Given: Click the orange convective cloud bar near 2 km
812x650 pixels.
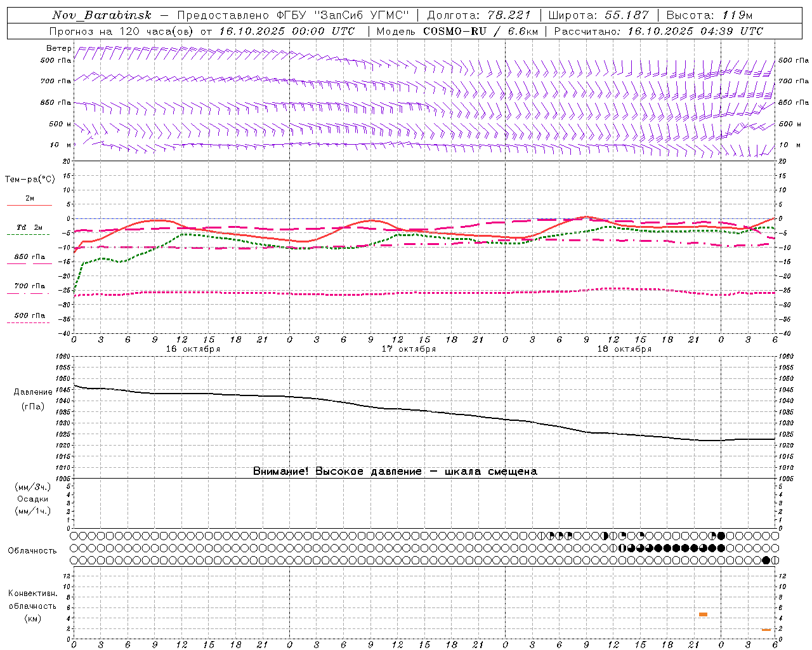Looking at the screenshot, I should click(x=766, y=630).
